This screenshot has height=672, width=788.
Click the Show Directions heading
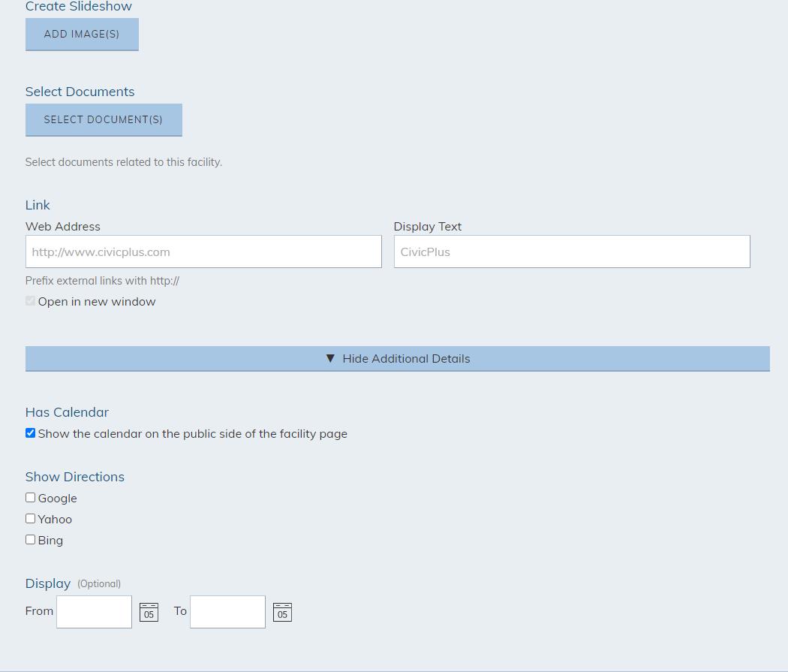pos(75,477)
